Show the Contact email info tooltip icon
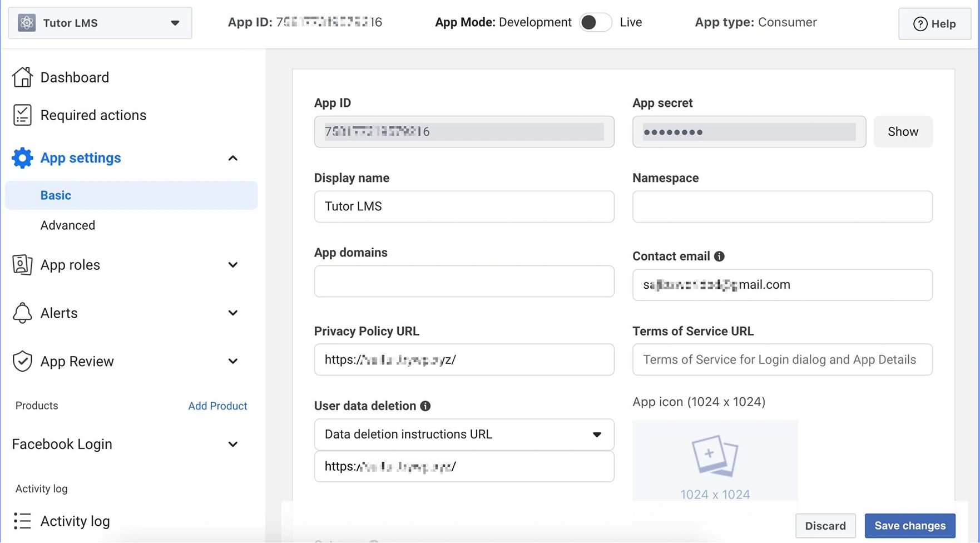Viewport: 980px width, 543px height. (x=719, y=256)
